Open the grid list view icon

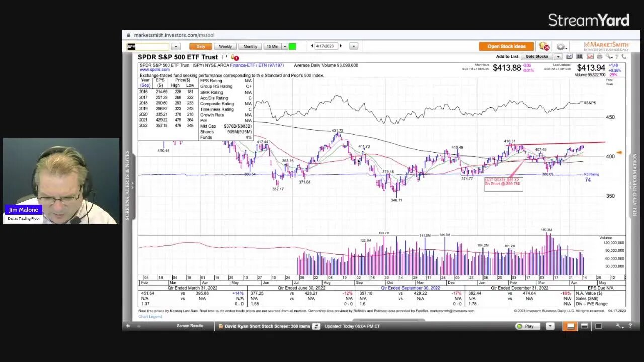[580, 56]
